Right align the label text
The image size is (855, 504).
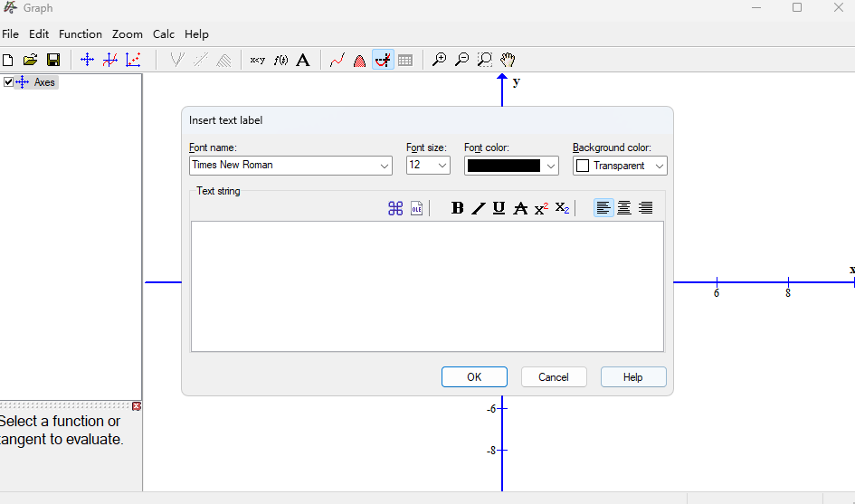click(x=645, y=208)
